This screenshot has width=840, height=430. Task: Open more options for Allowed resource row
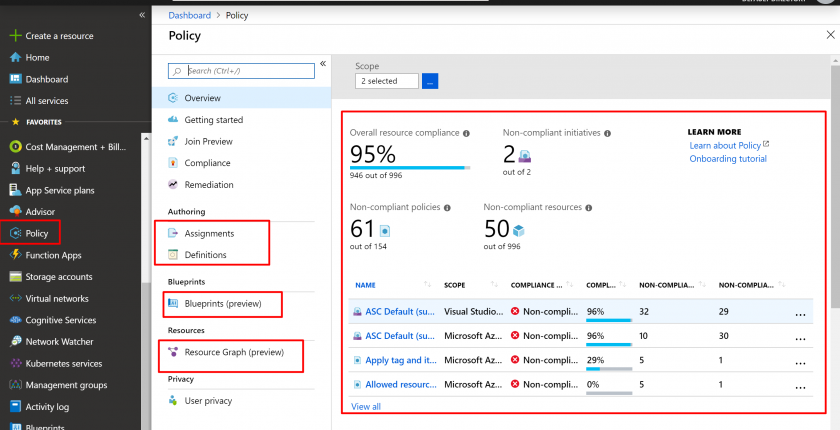799,385
